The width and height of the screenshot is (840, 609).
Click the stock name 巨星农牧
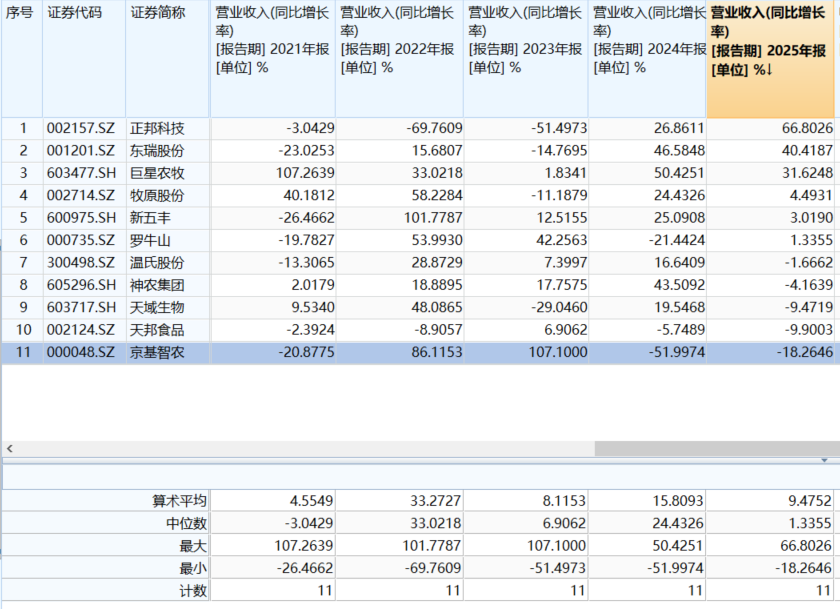click(157, 174)
